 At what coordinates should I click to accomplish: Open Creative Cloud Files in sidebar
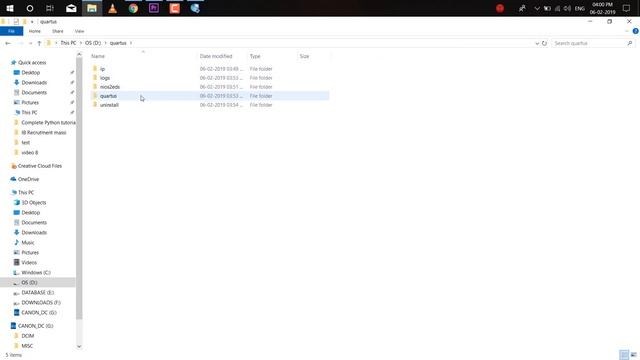[x=40, y=166]
